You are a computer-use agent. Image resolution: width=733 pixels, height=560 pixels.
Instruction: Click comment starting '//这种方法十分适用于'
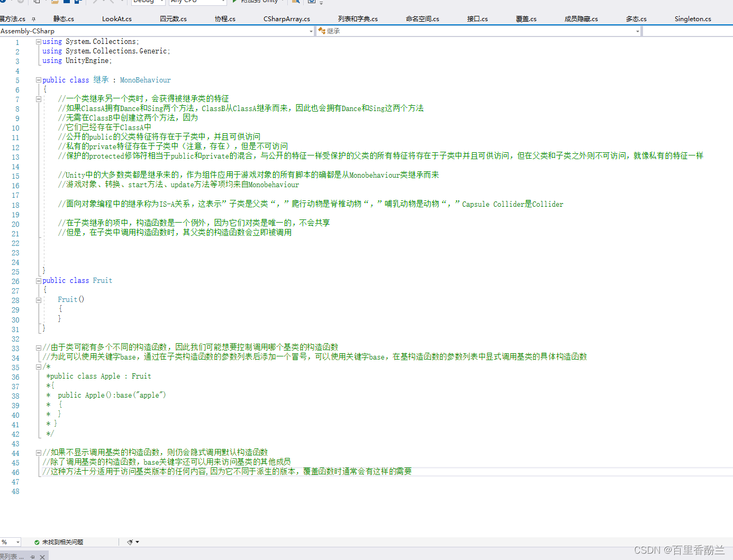pyautogui.click(x=227, y=472)
